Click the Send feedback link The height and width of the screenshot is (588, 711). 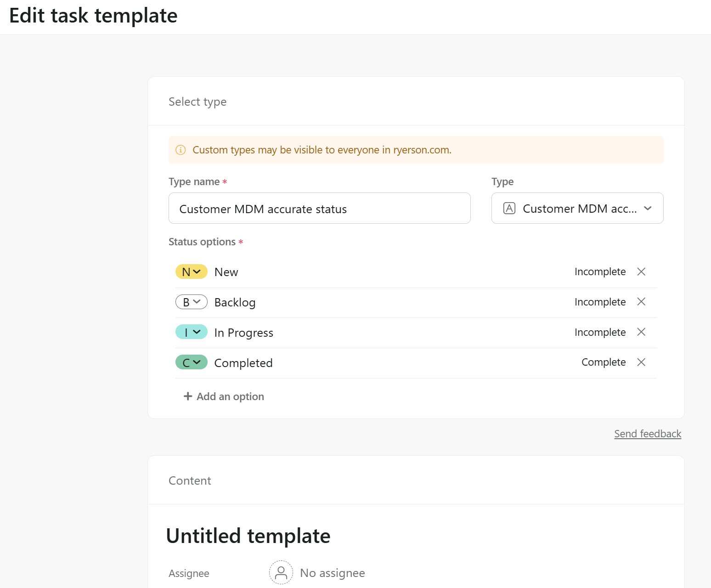click(647, 434)
